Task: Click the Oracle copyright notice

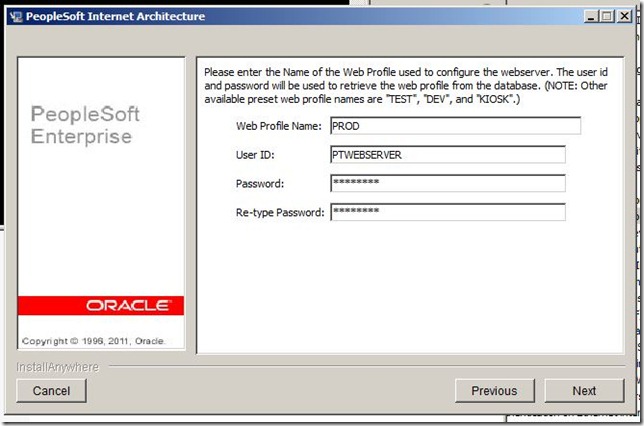Action: (x=94, y=341)
